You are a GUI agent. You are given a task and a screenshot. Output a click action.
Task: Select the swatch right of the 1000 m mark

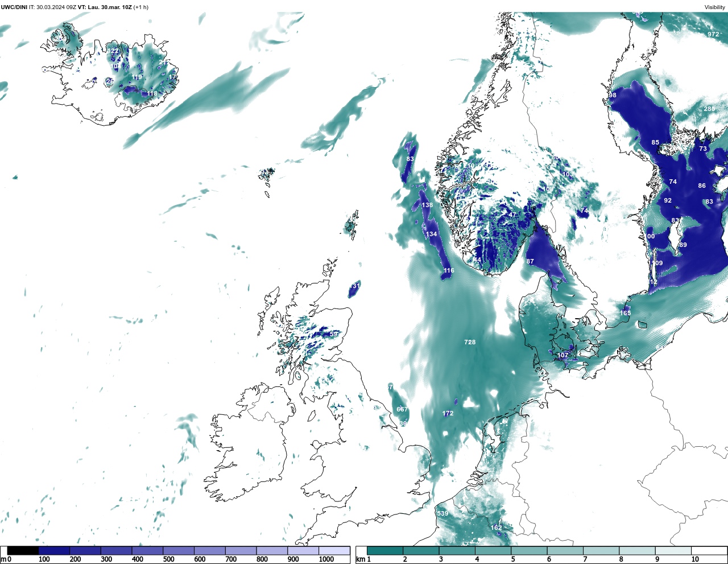coord(334,550)
